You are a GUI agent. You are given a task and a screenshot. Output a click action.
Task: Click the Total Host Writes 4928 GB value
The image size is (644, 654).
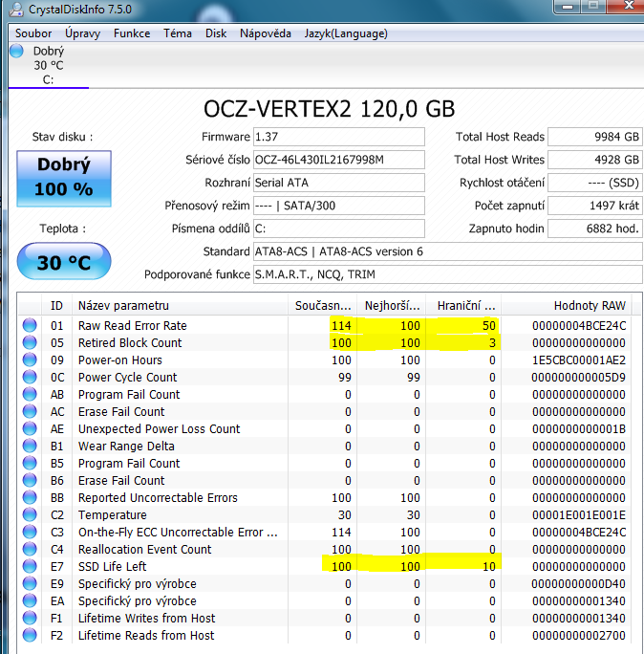(x=595, y=160)
